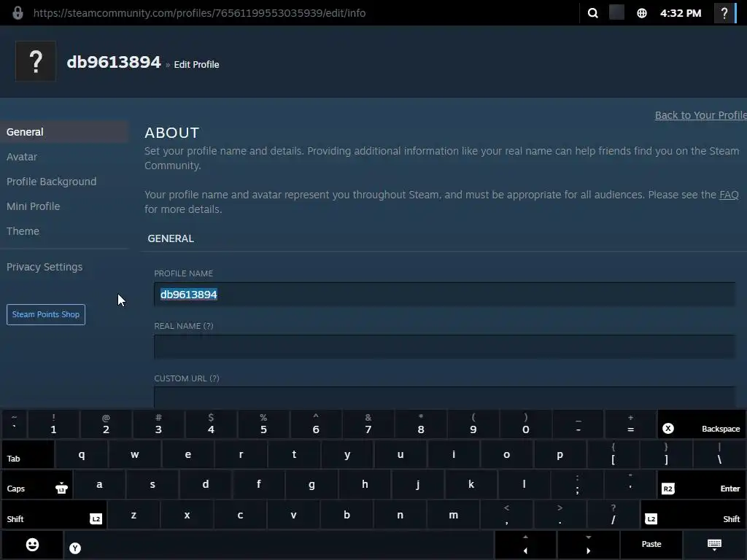This screenshot has width=747, height=560.
Task: Click the profile avatar placeholder image
Action: (36, 61)
